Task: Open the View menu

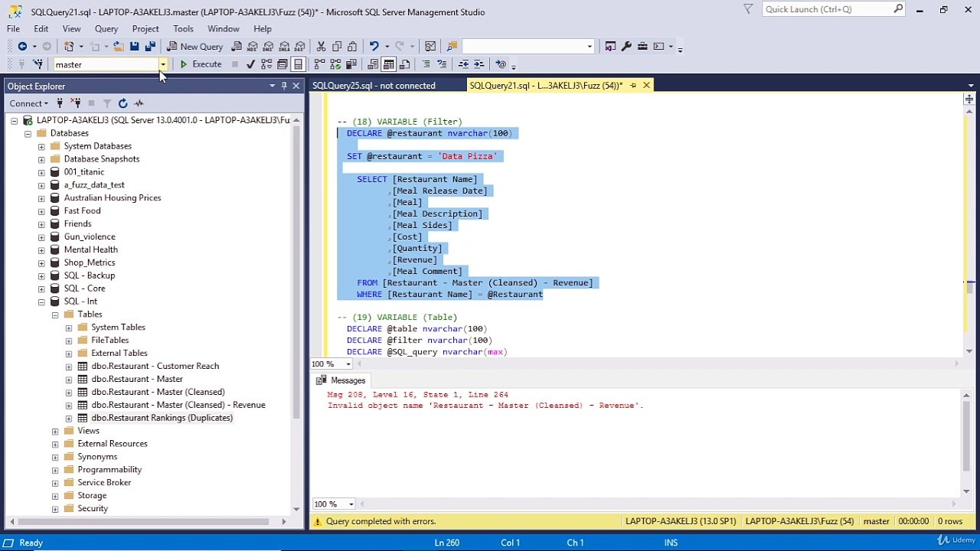Action: pos(71,29)
